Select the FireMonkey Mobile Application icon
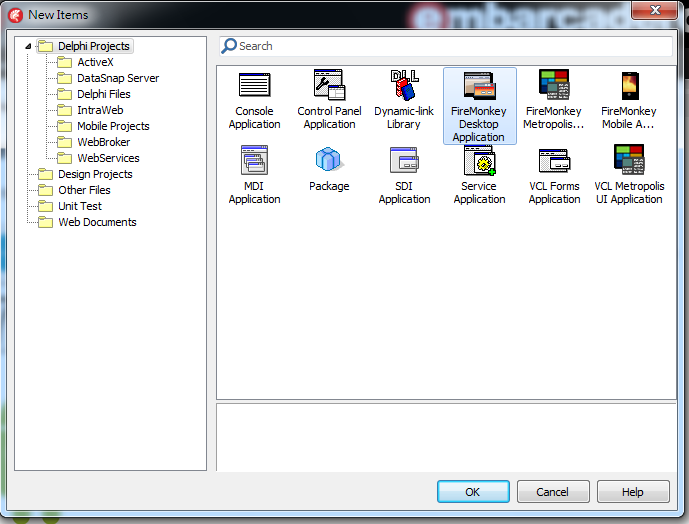This screenshot has height=524, width=689. [x=630, y=86]
